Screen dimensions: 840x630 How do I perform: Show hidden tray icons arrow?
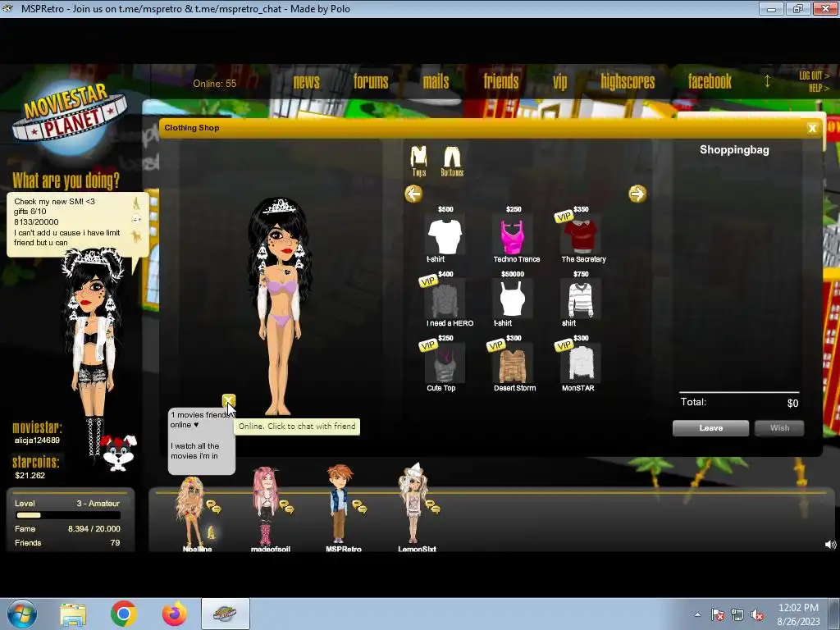click(697, 614)
